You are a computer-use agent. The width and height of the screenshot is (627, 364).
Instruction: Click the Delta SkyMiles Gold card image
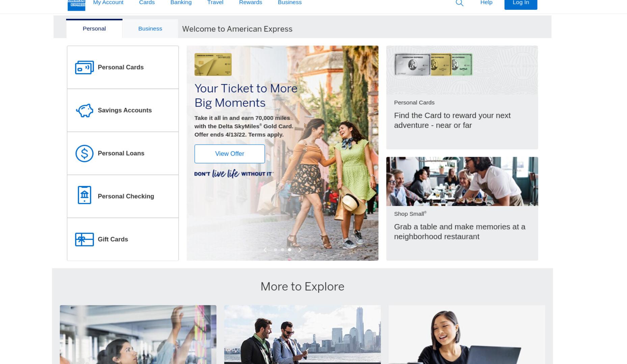point(213,64)
